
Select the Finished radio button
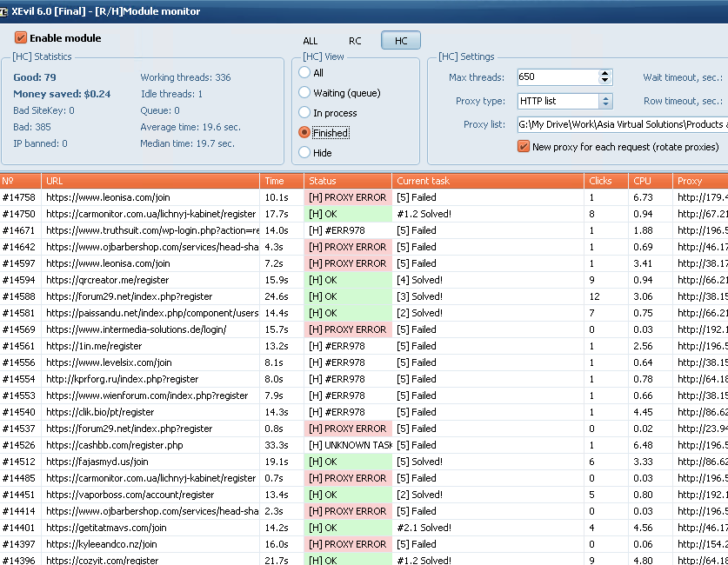click(x=304, y=133)
